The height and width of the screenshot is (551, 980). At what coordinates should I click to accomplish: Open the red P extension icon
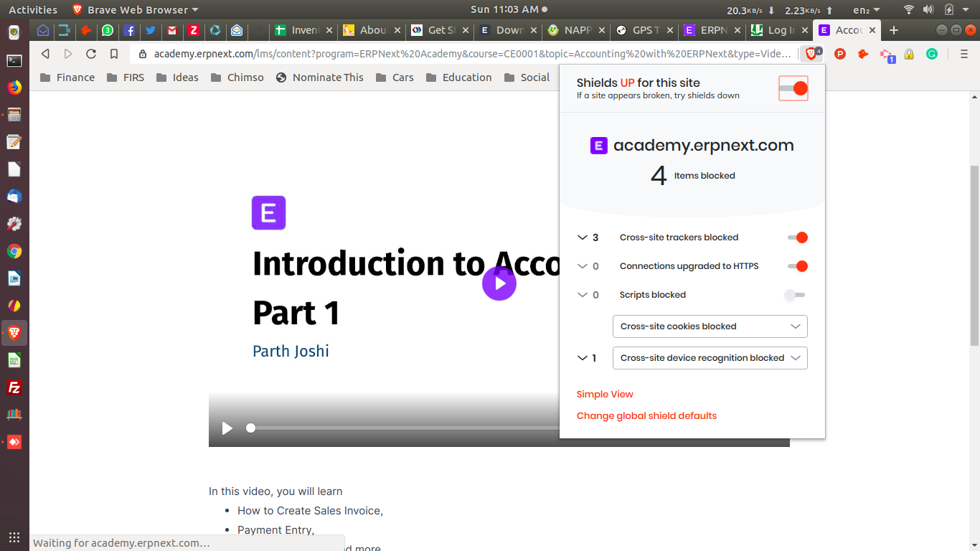840,54
